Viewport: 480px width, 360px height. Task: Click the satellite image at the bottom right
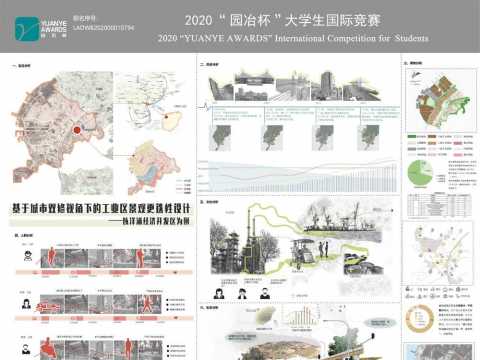[438, 352]
